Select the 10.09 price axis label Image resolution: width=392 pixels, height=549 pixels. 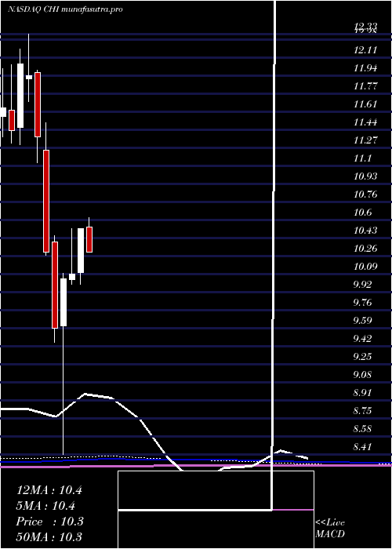(365, 267)
